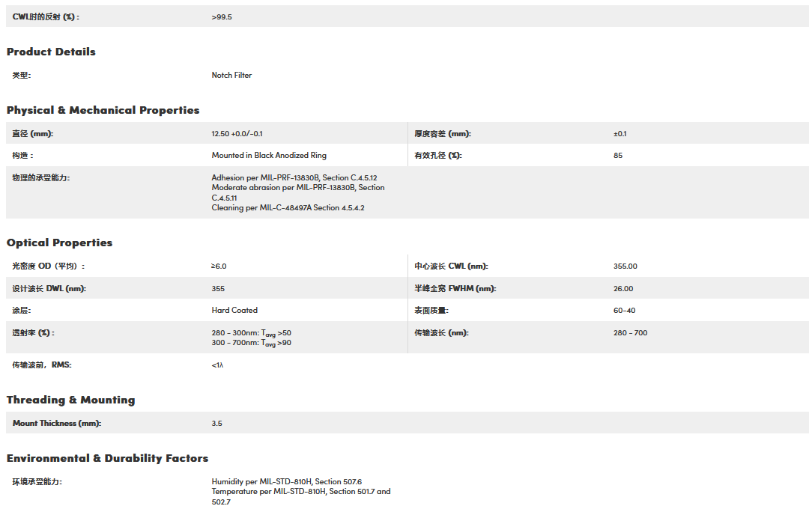
Task: Click the optical density value ≥6.0
Action: [219, 266]
